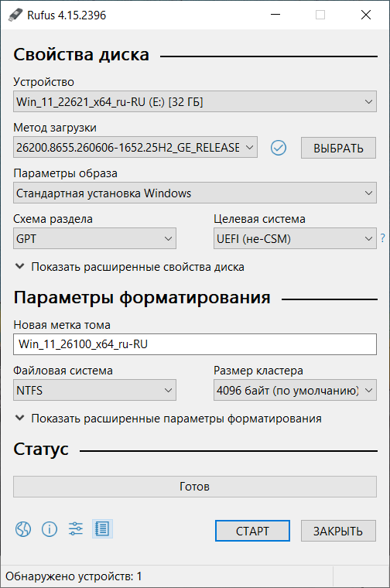Click the Rufus USB drive title icon
390x588 pixels.
tap(15, 15)
